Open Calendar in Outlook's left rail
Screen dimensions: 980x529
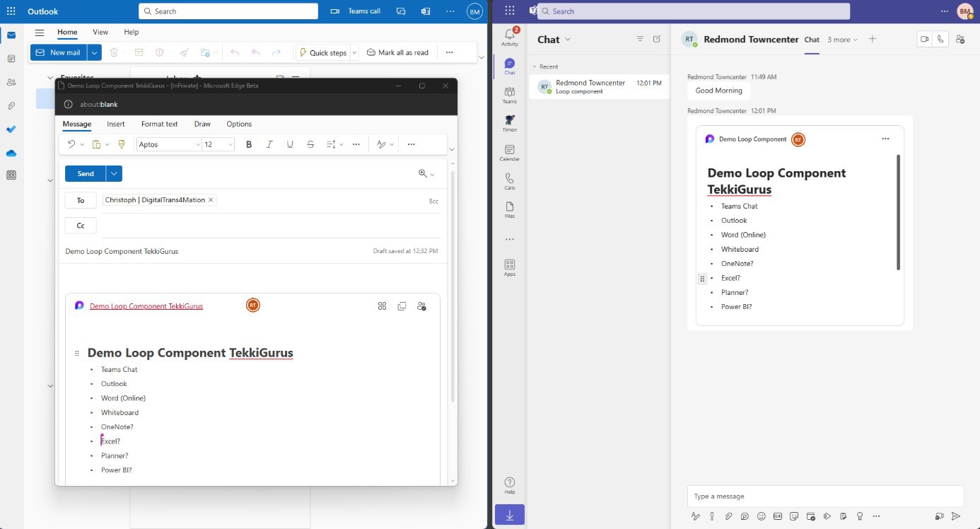coord(11,59)
